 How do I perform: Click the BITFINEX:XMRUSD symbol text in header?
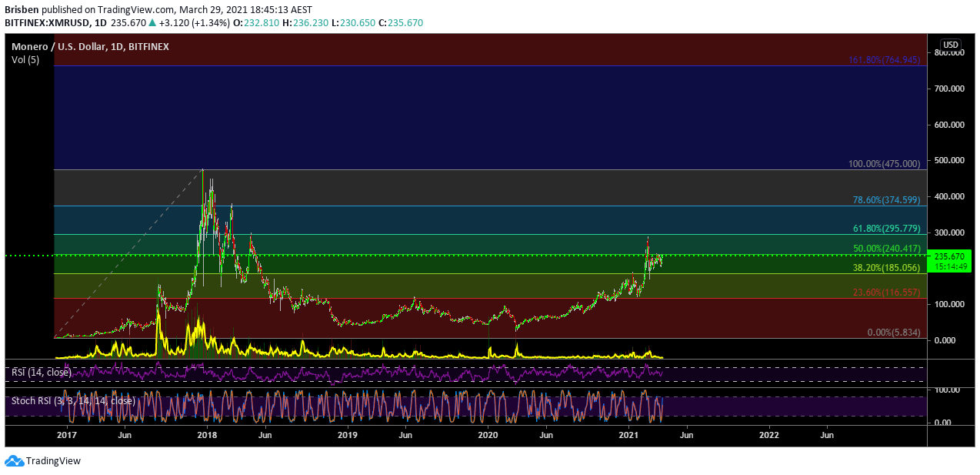pos(48,23)
